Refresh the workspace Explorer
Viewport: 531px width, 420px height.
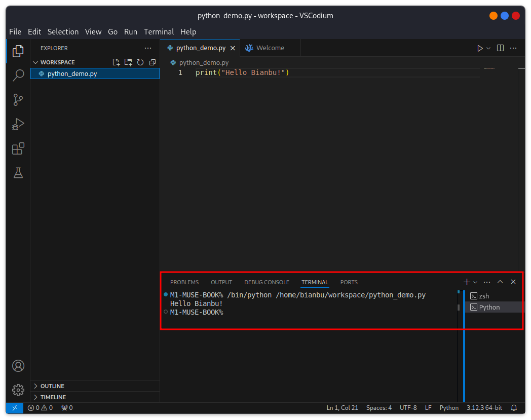(140, 62)
